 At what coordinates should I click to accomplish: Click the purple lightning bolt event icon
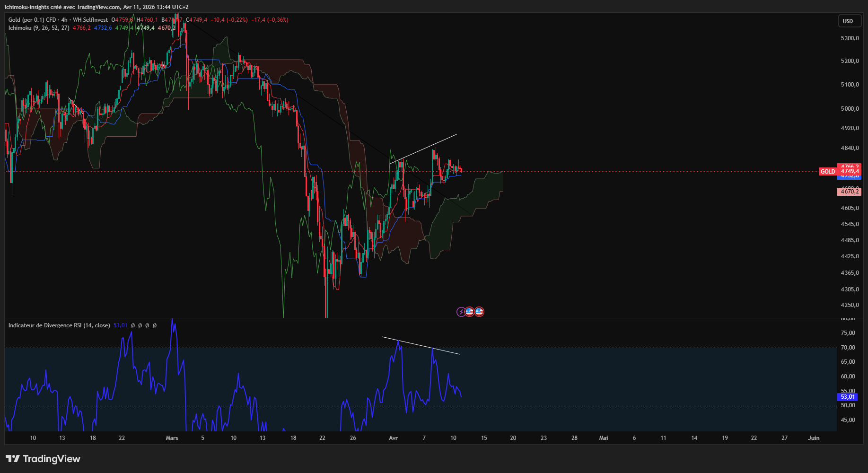pyautogui.click(x=461, y=312)
